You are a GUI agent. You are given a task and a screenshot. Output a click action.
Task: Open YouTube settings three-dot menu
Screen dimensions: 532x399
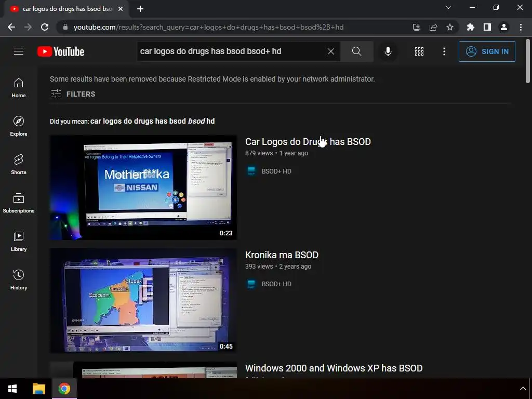444,51
